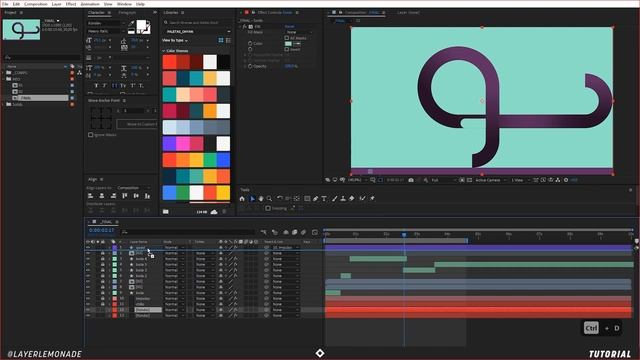The height and width of the screenshot is (360, 640).
Task: Click the trash icon in Libraries footer
Action: point(224,212)
